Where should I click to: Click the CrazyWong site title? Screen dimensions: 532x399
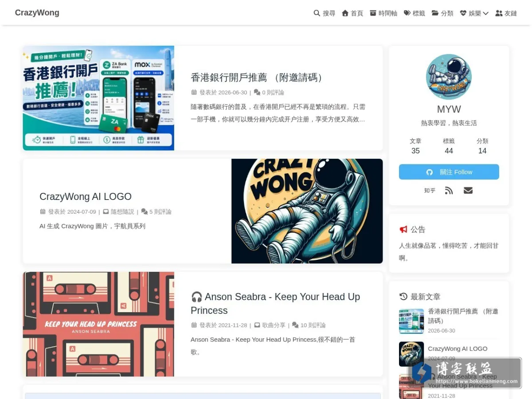point(37,12)
